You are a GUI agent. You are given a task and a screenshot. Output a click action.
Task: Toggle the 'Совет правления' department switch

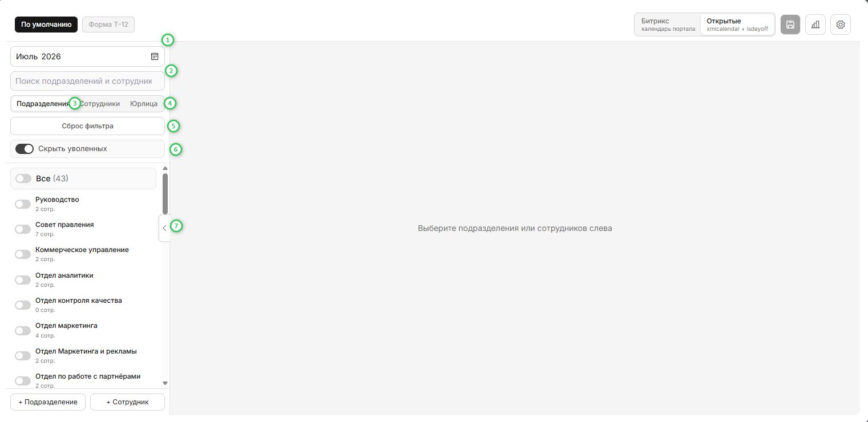[x=23, y=229]
